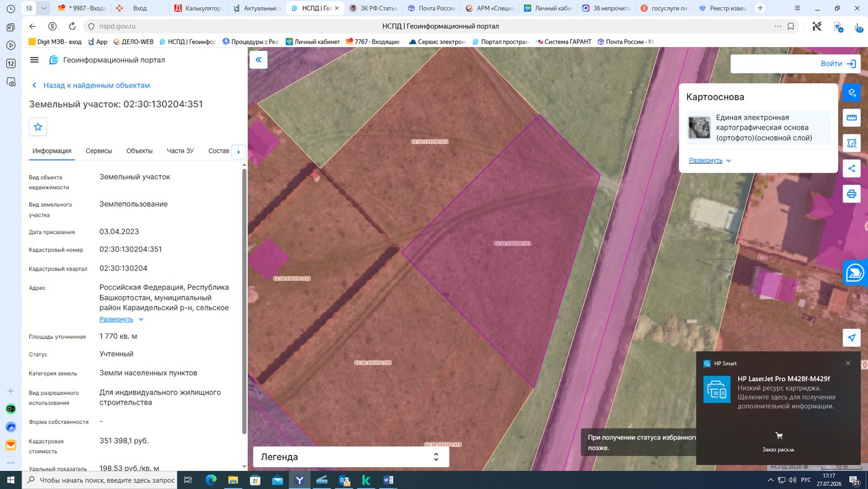Show more tabs with the right arrow
This screenshot has height=489, width=868.
239,151
